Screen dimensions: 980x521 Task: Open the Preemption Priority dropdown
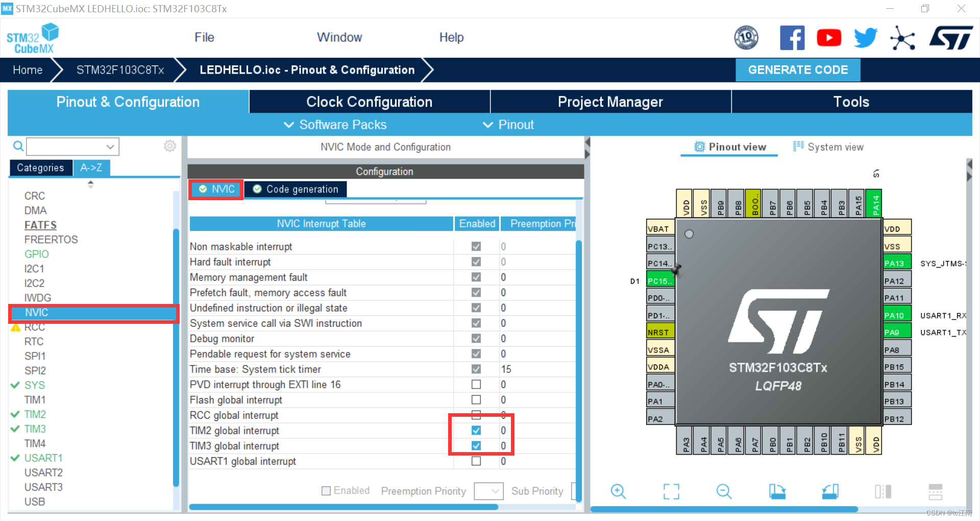tap(488, 491)
